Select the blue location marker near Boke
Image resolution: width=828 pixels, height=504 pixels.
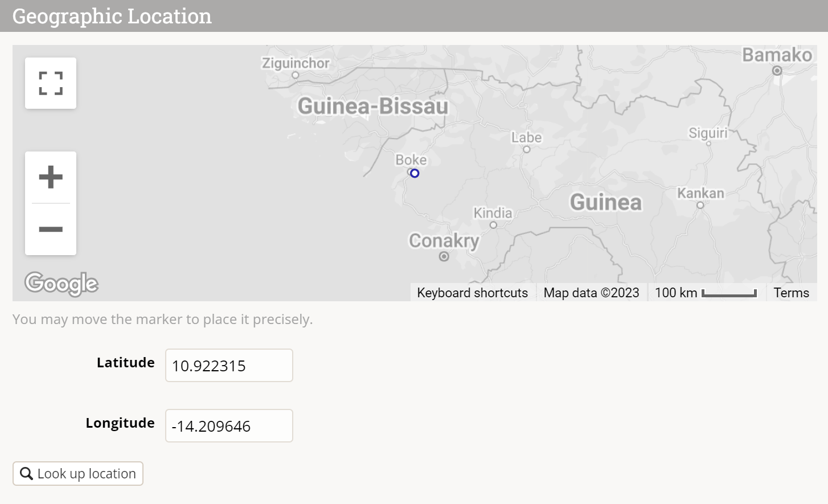(415, 173)
